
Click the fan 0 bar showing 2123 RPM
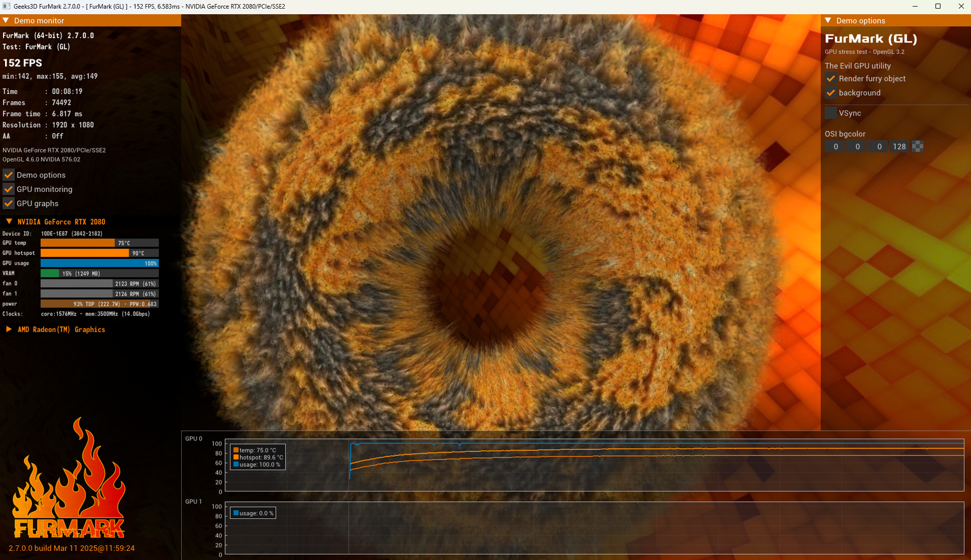click(100, 284)
